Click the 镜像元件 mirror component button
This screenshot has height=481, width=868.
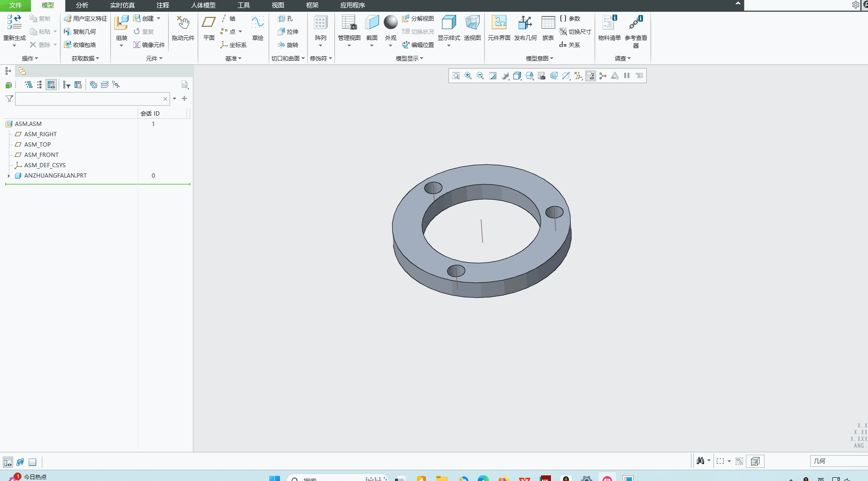click(149, 45)
